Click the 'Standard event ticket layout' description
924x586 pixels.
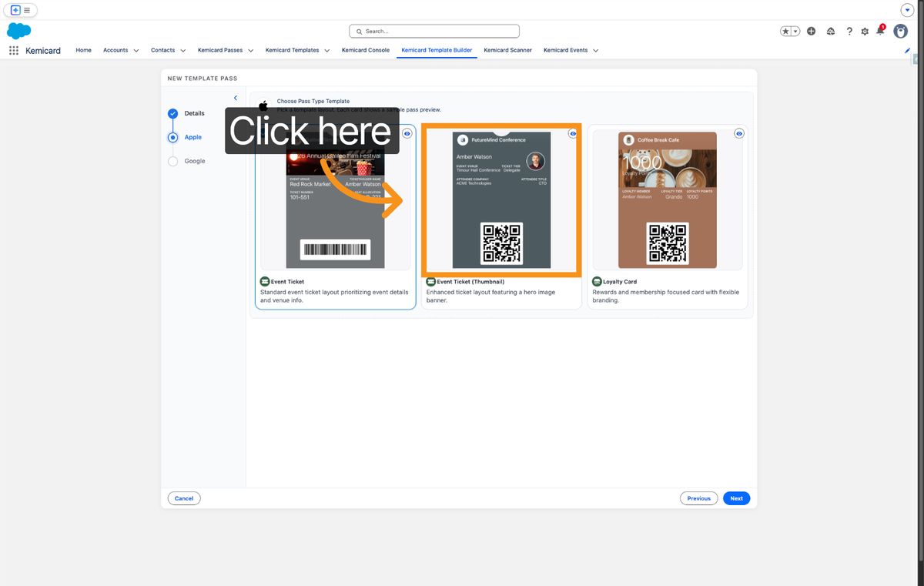(334, 296)
